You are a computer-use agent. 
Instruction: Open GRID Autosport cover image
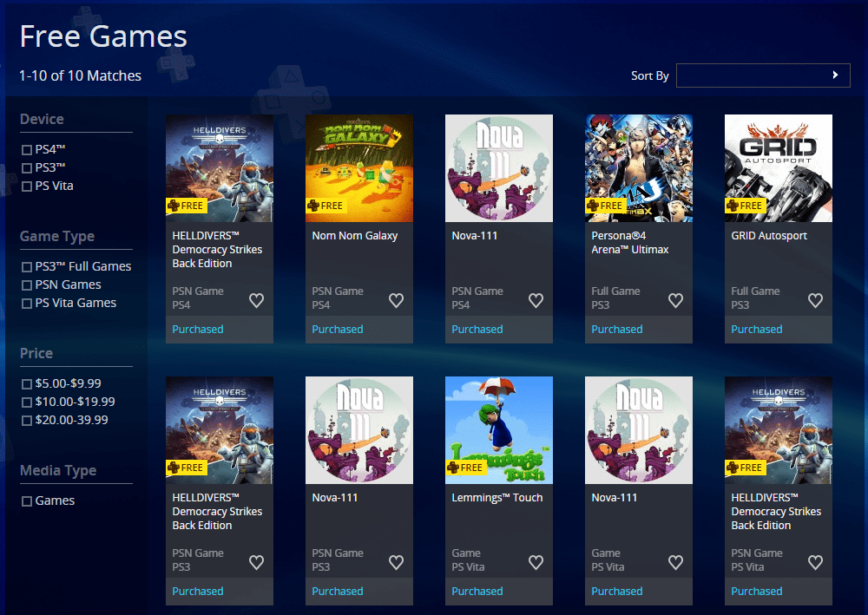[x=779, y=168]
